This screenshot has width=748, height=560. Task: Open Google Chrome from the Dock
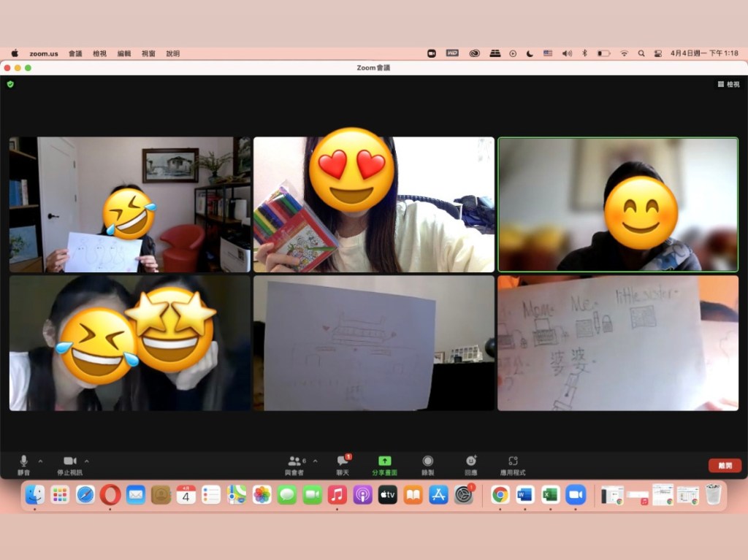click(500, 495)
